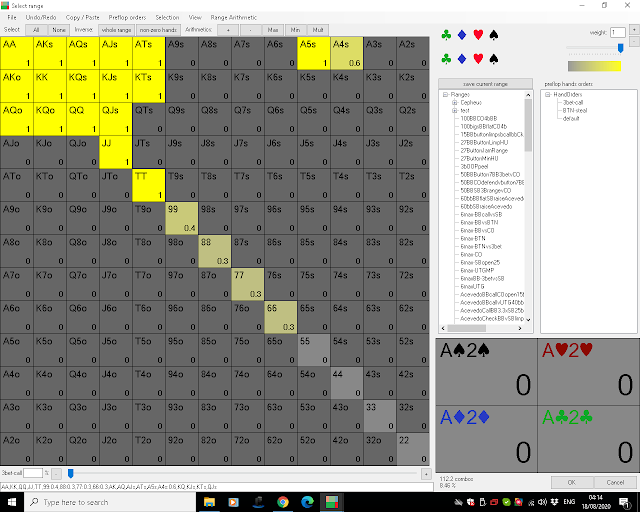The image size is (640, 512).
Task: Click the ranges list scroll-left arrow
Action: pyautogui.click(x=443, y=328)
